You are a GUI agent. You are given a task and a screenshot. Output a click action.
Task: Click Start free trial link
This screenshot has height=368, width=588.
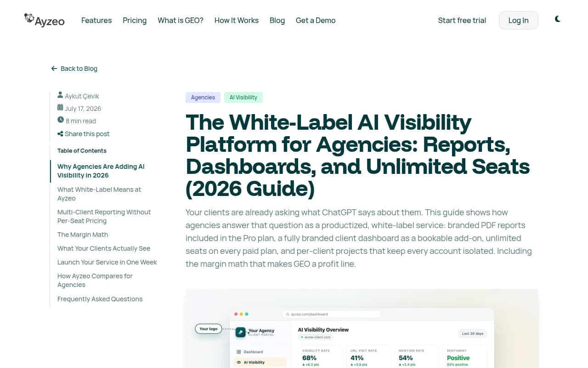click(462, 20)
